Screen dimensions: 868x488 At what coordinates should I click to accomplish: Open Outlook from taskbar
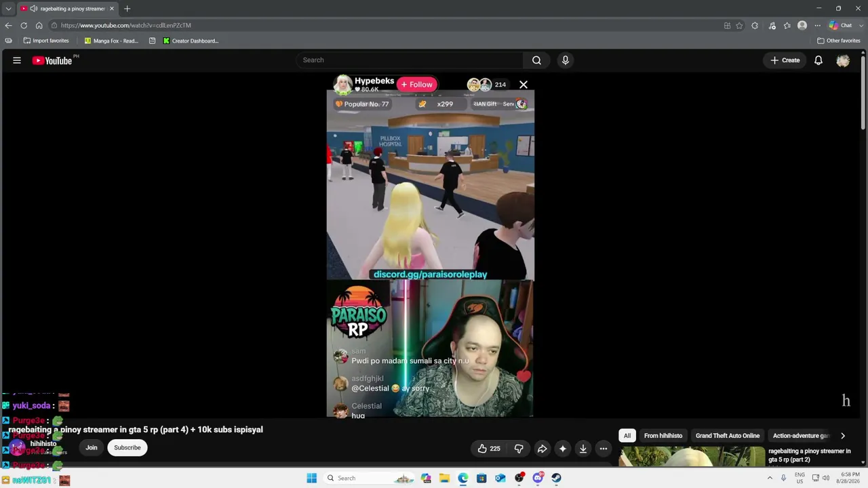click(500, 479)
